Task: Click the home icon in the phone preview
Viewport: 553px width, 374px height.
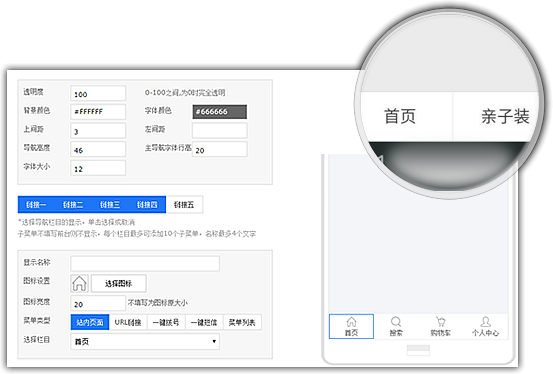Action: [x=351, y=321]
